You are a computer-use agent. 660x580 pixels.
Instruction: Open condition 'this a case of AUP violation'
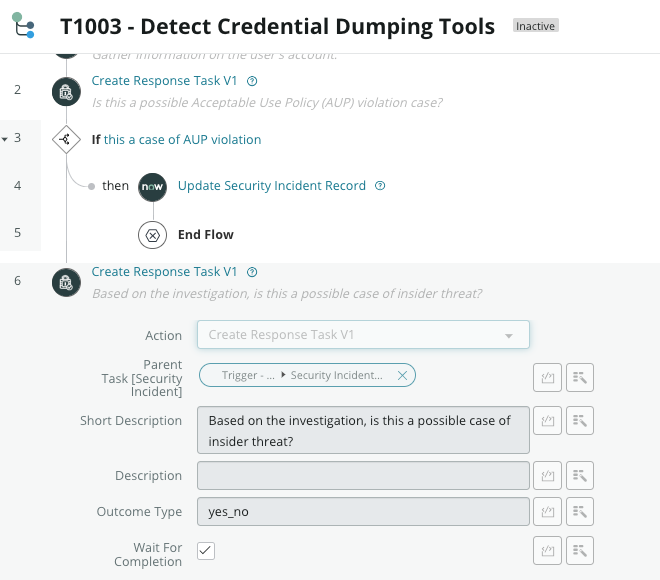coord(182,139)
